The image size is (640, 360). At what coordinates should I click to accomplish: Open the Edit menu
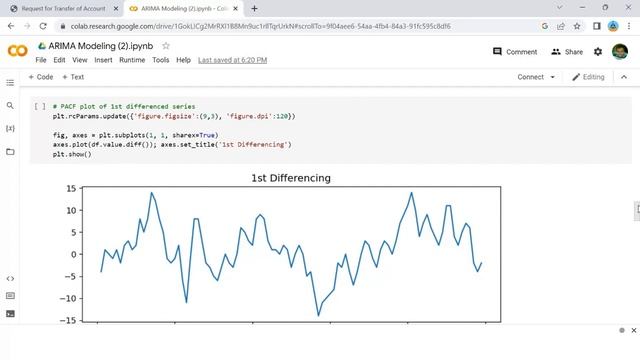point(59,60)
